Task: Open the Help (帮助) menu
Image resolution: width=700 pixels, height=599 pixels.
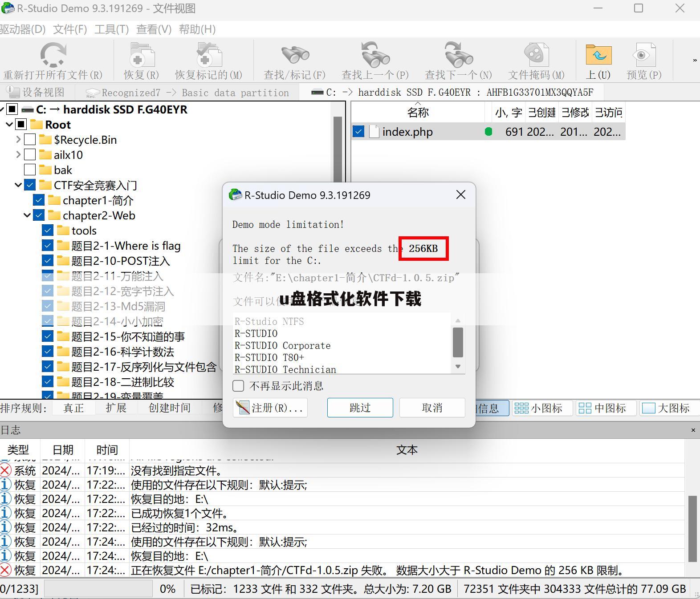Action: 197,29
